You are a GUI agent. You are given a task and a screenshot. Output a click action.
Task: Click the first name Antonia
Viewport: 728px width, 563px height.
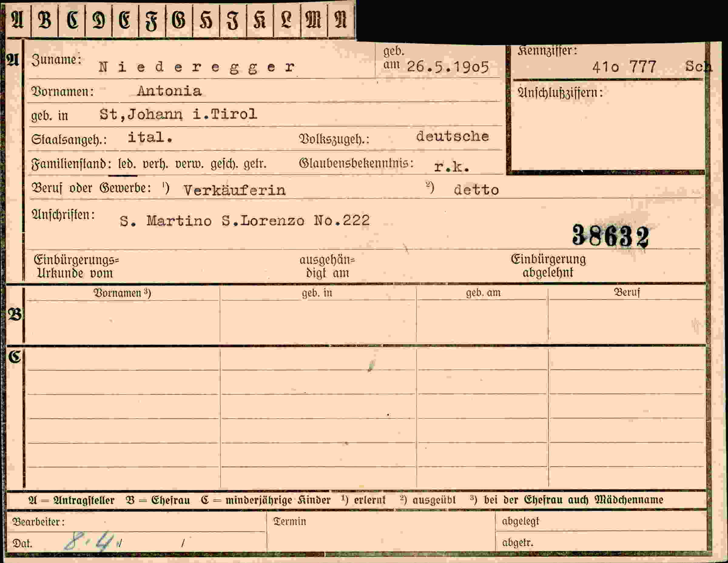(x=169, y=91)
